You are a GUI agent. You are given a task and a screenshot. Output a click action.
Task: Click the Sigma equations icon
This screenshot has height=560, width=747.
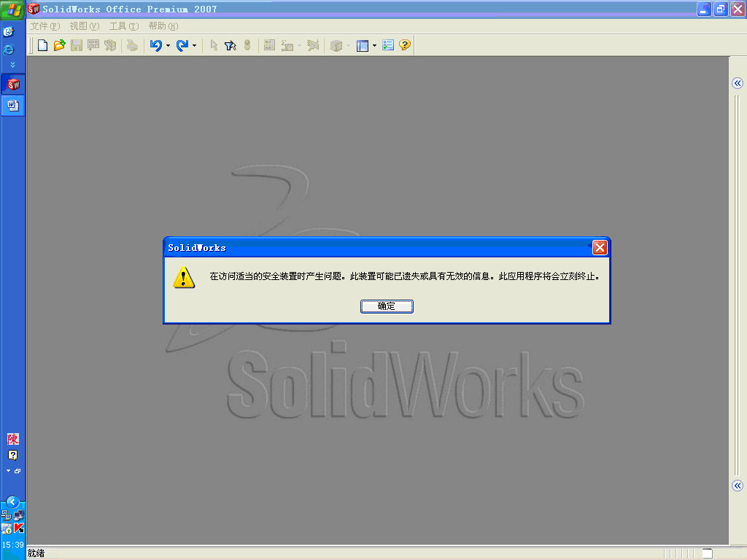click(x=287, y=45)
